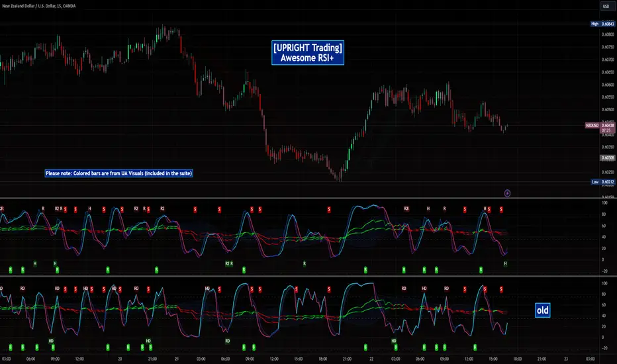Click rightmost green H marker in upper oscillator
This screenshot has width=617, height=364.
(x=506, y=263)
